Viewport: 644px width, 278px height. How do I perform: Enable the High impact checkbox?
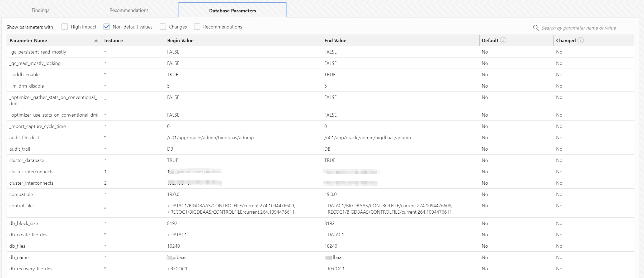click(65, 27)
